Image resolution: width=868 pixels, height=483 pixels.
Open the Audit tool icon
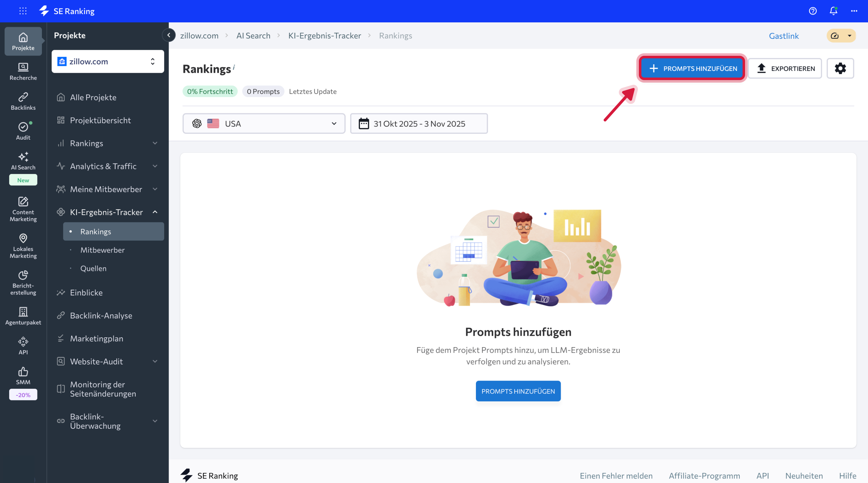tap(23, 131)
